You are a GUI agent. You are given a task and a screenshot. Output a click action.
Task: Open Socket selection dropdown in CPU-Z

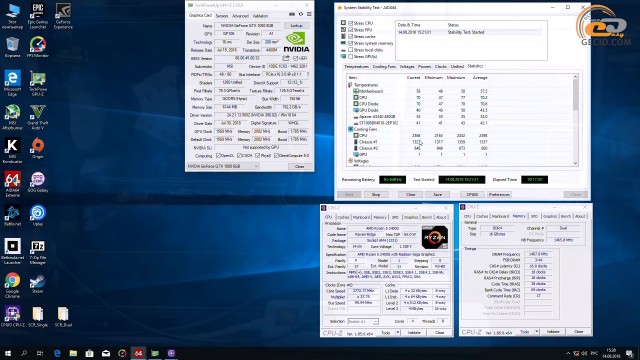pyautogui.click(x=363, y=322)
